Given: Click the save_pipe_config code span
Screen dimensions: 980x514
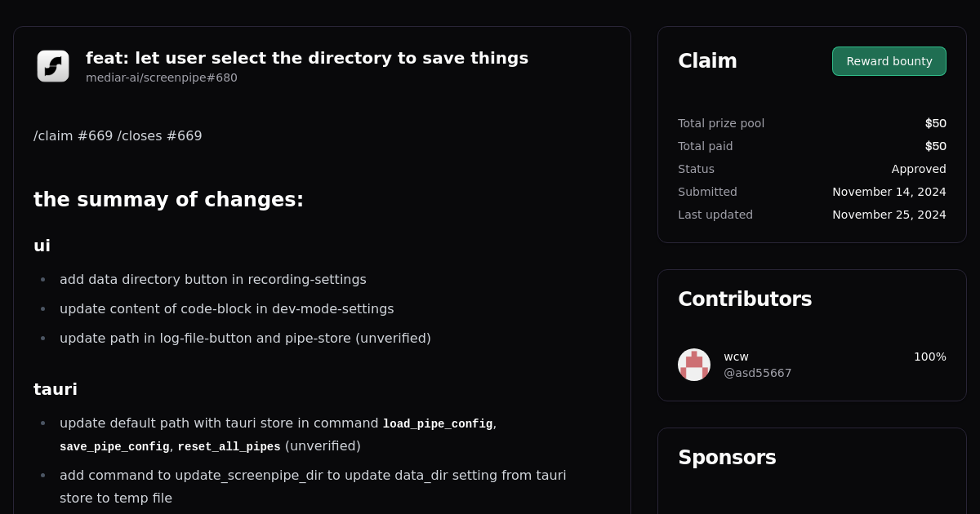Looking at the screenshot, I should point(114,446).
